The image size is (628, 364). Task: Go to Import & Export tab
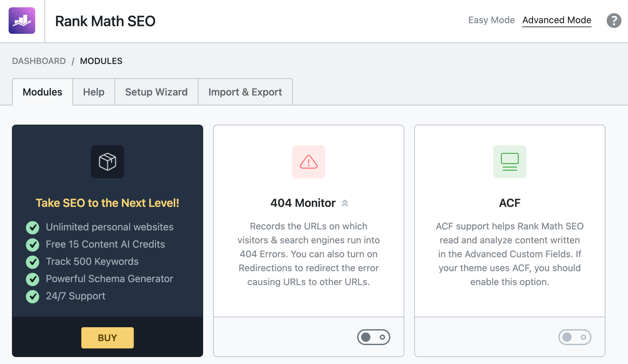coord(245,92)
